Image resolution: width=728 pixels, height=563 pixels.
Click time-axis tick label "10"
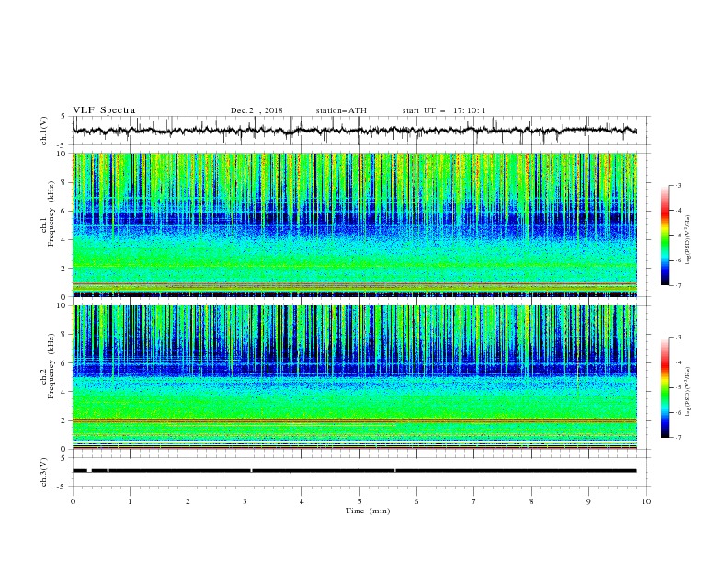pos(646,501)
